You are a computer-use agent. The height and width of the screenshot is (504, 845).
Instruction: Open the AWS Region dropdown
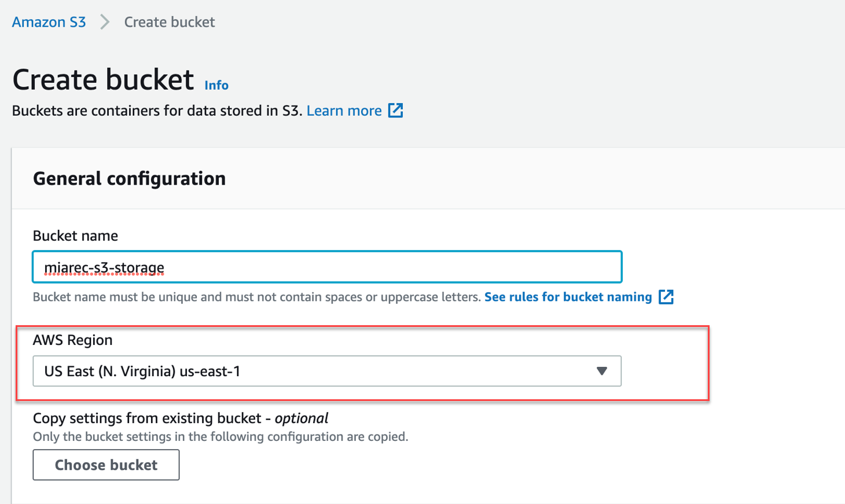click(327, 371)
